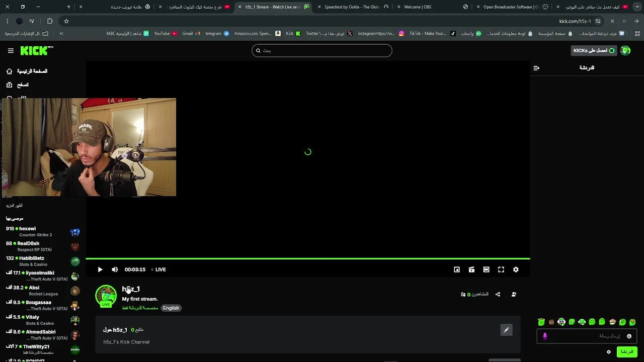Open the video player settings gear
Viewport: 644px width, 362px height.
click(x=516, y=269)
